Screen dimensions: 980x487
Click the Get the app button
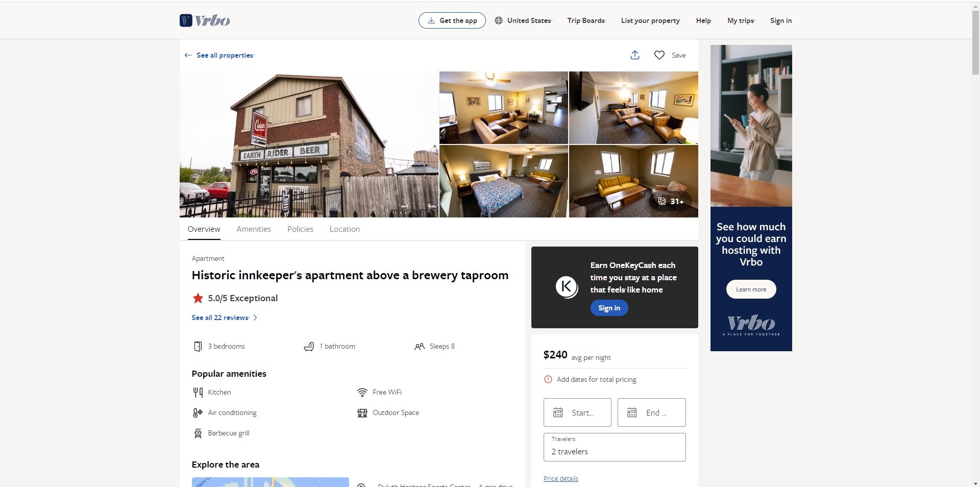(x=452, y=20)
